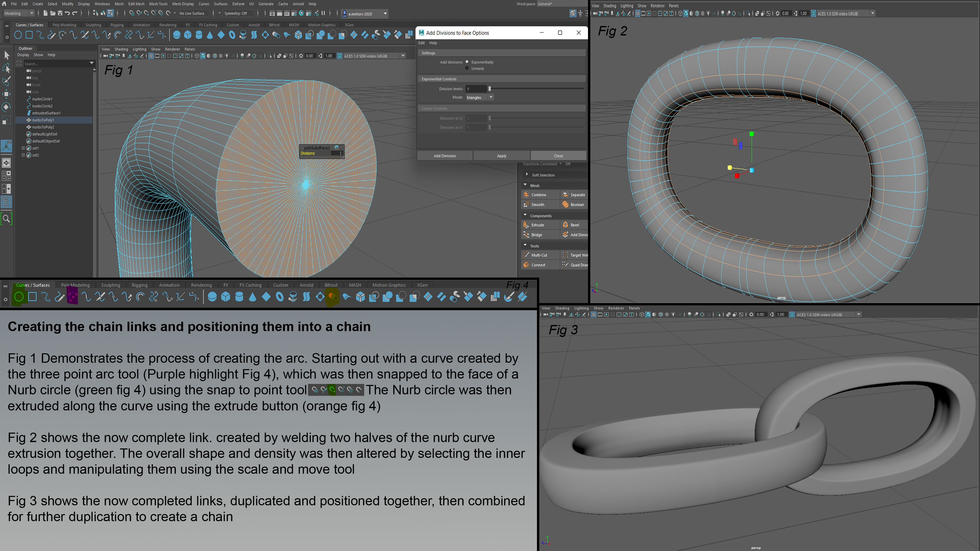Viewport: 980px width, 551px height.
Task: Expand the set1 tree node
Action: pyautogui.click(x=23, y=148)
